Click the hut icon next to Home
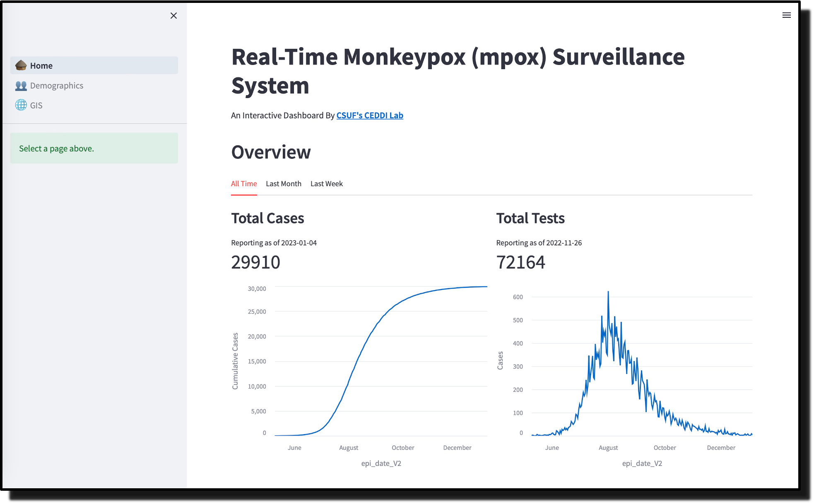This screenshot has height=504, width=814. [21, 65]
